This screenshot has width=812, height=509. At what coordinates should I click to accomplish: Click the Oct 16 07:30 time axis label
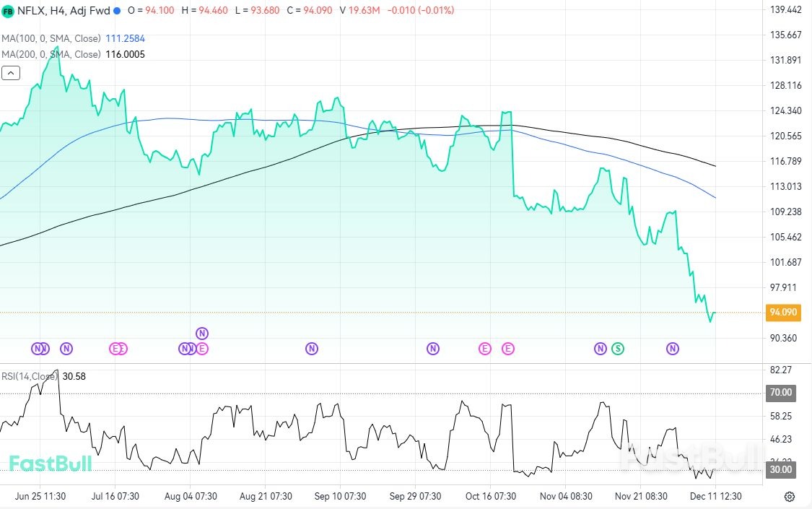(x=490, y=497)
